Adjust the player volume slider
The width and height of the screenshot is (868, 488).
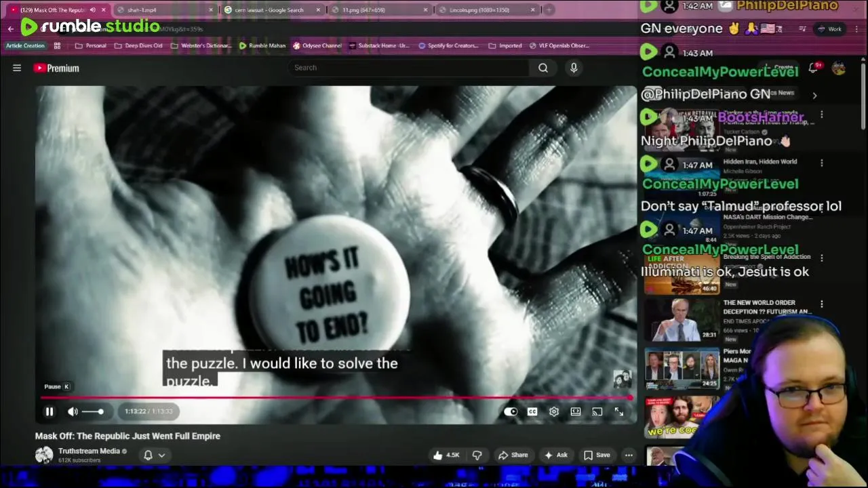[92, 411]
